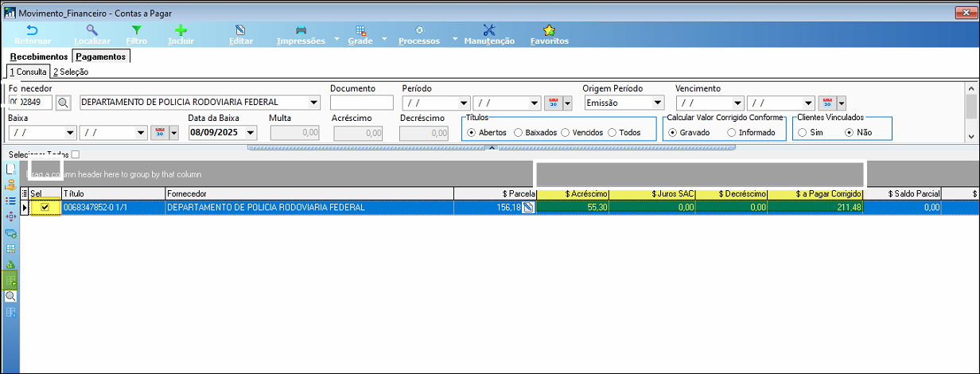980x374 pixels.
Task: Click the colored list sidebar icon
Action: [11, 201]
